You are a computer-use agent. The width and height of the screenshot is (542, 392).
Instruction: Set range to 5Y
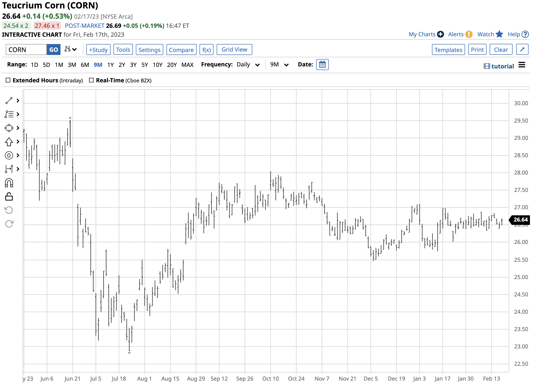(145, 65)
